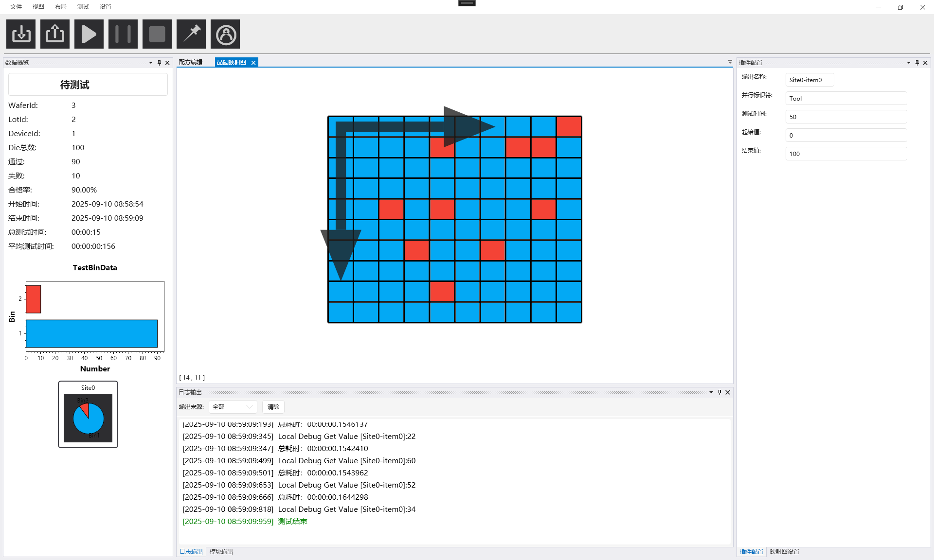Open the 输出来源 全部 dropdown

(x=233, y=407)
